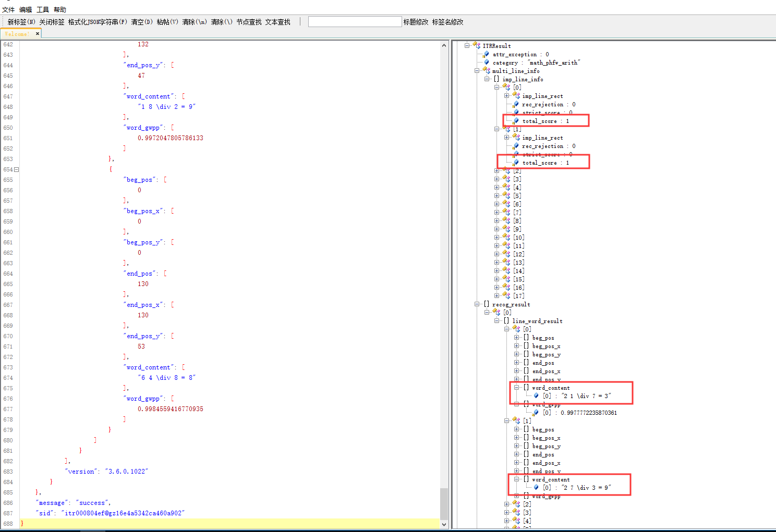Click 节点查找 toolbar button
Viewport: 776px width, 532px height.
coord(249,22)
